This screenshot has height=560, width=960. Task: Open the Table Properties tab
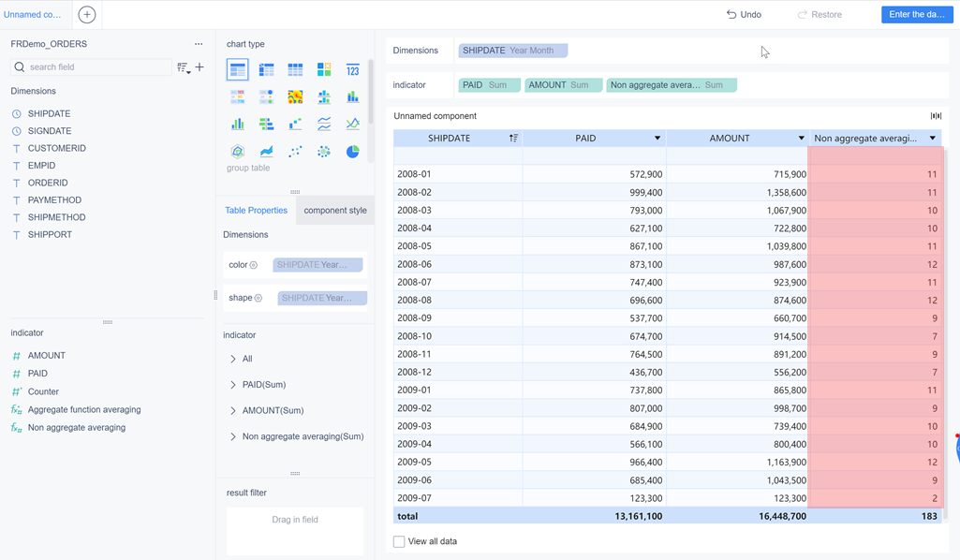click(x=256, y=211)
